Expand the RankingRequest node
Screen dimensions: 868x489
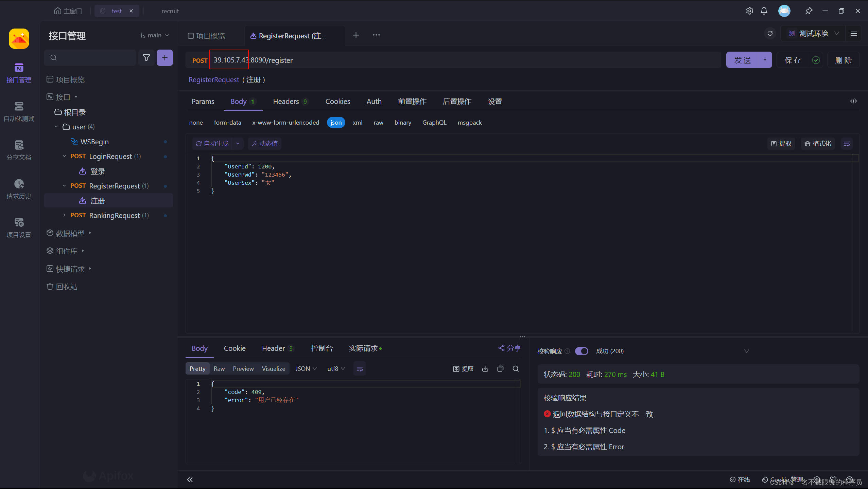[64, 215]
